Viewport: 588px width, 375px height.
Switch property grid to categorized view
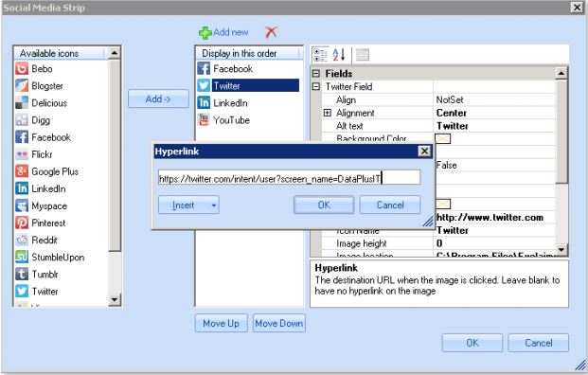(320, 55)
